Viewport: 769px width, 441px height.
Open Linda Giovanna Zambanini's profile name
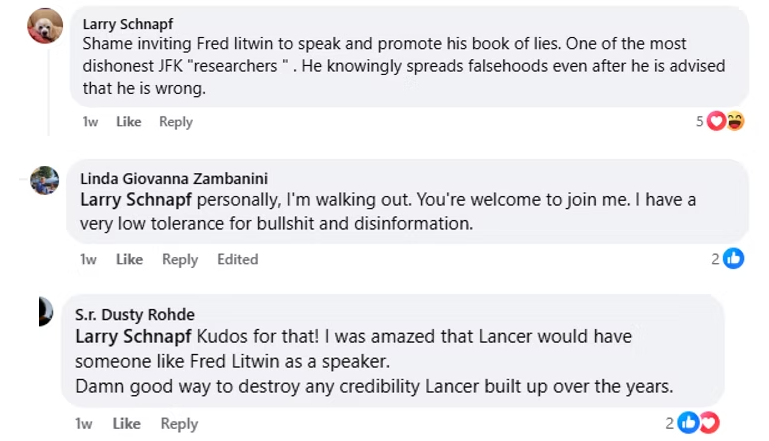point(173,179)
